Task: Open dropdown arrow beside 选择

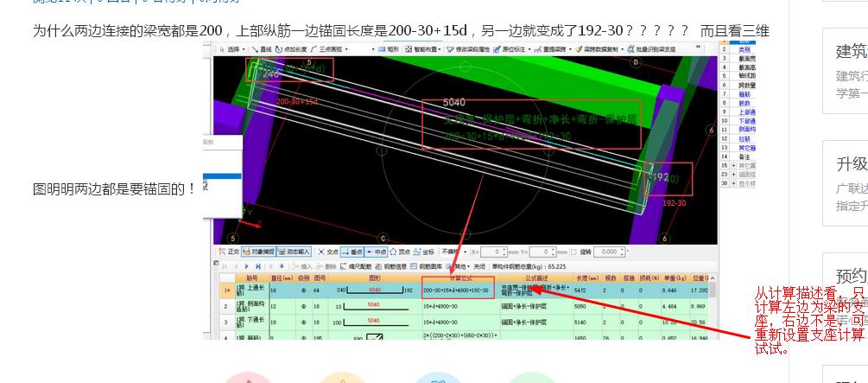Action: [244, 48]
